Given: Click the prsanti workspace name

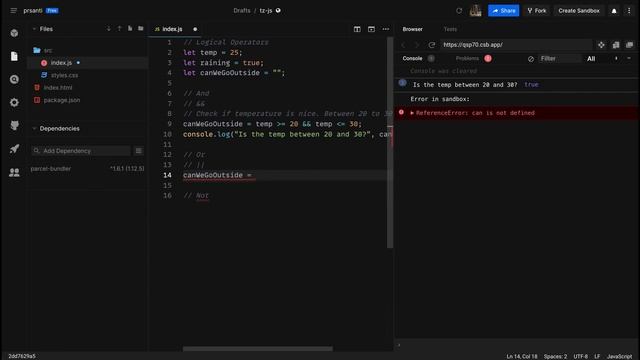Looking at the screenshot, I should [x=33, y=11].
